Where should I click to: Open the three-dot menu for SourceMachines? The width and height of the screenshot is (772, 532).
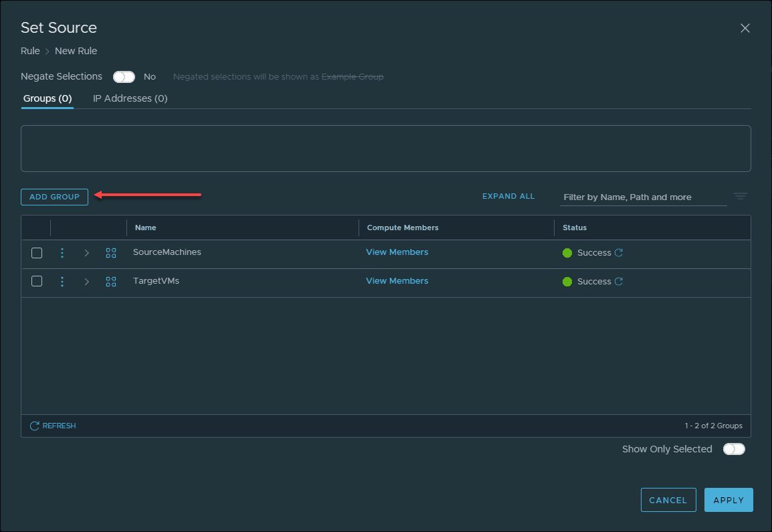click(x=62, y=253)
